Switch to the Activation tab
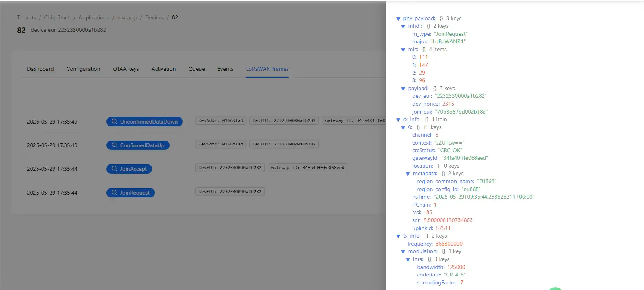This screenshot has height=290, width=644. [x=163, y=69]
